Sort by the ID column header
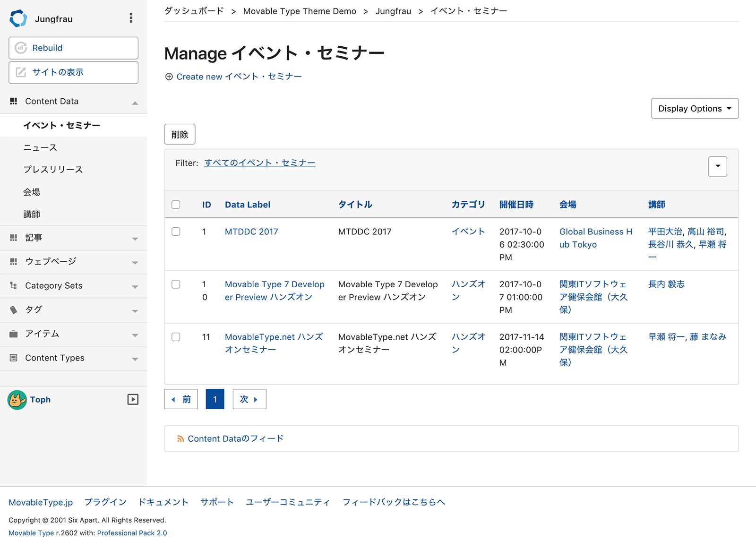This screenshot has width=756, height=558. pos(206,205)
